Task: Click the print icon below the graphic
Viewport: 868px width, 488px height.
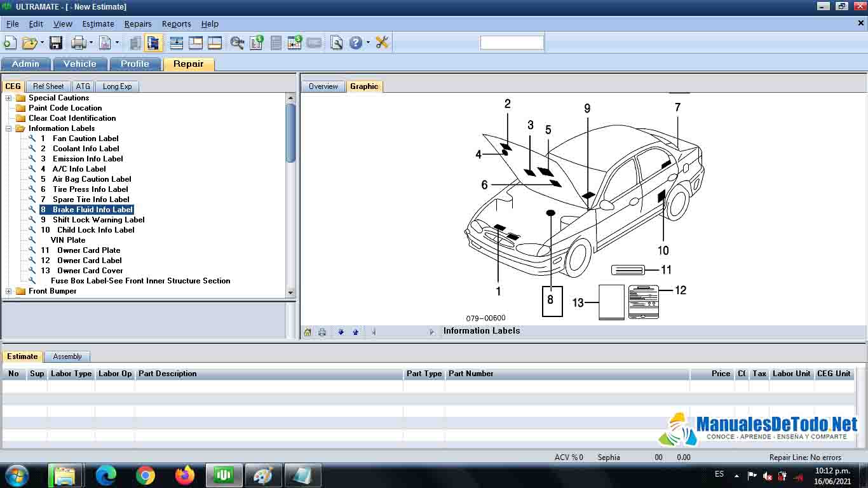Action: (322, 332)
